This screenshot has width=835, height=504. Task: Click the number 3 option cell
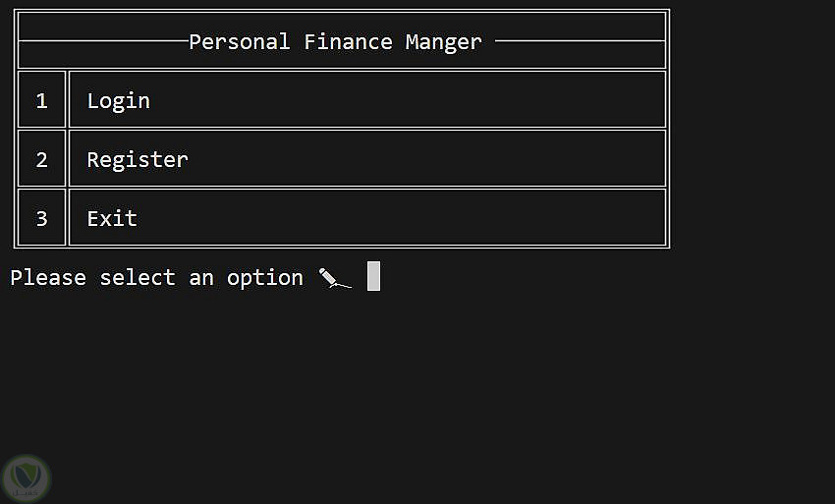point(41,218)
